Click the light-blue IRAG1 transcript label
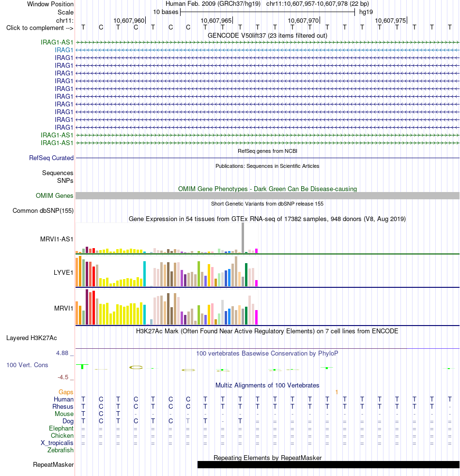This screenshot has width=460, height=476. point(64,50)
